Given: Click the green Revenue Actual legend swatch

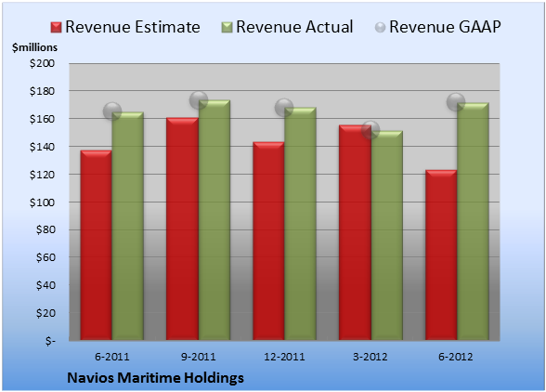Looking at the screenshot, I should coord(227,28).
